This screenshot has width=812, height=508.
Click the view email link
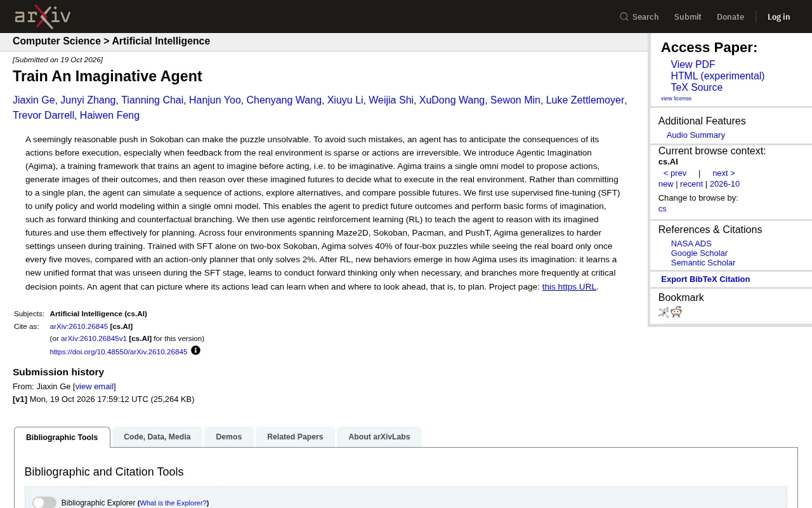[x=95, y=387]
